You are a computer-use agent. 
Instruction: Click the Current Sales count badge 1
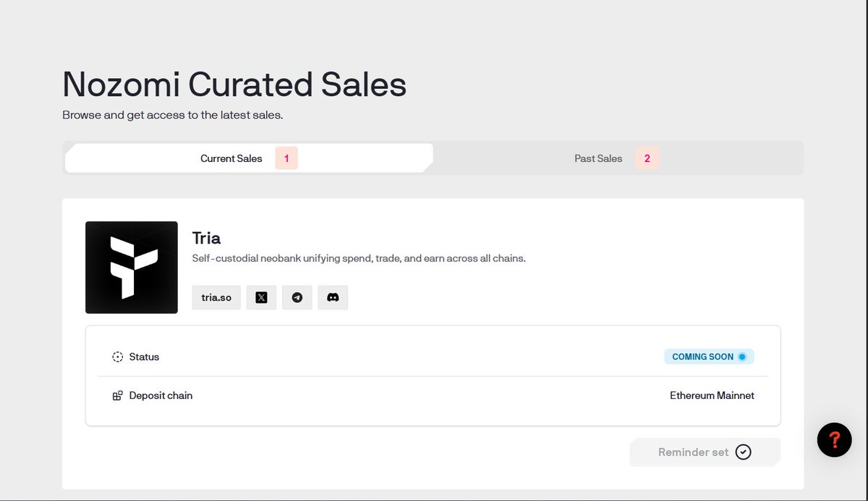click(x=286, y=158)
